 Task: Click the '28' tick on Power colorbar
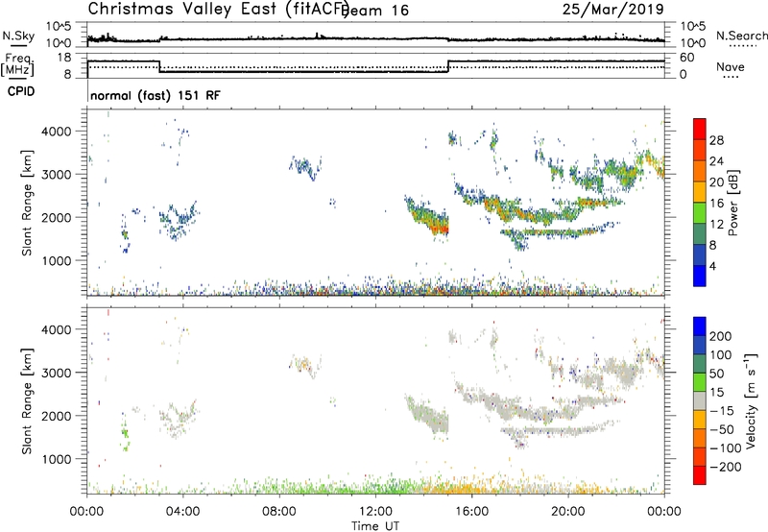coord(716,140)
